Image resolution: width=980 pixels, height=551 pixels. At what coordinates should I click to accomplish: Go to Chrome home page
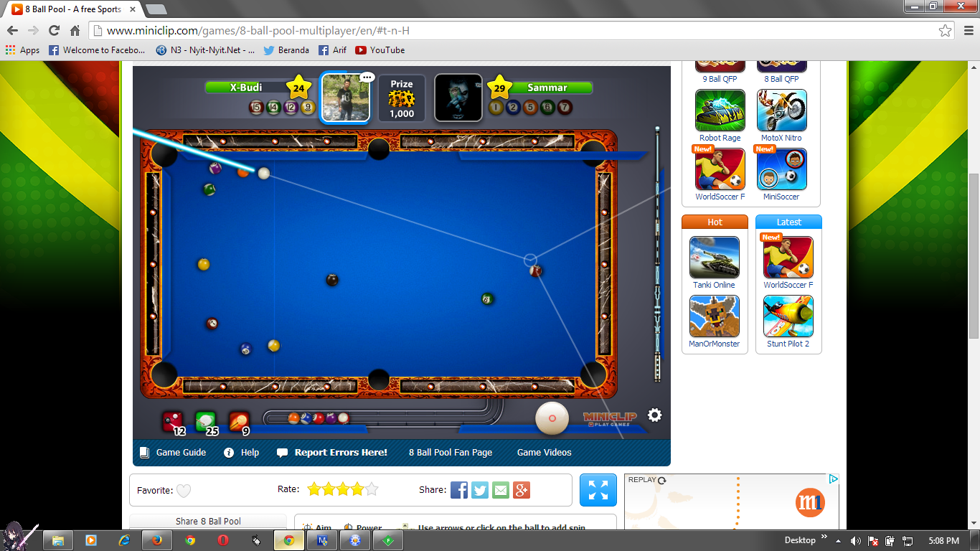pyautogui.click(x=75, y=30)
